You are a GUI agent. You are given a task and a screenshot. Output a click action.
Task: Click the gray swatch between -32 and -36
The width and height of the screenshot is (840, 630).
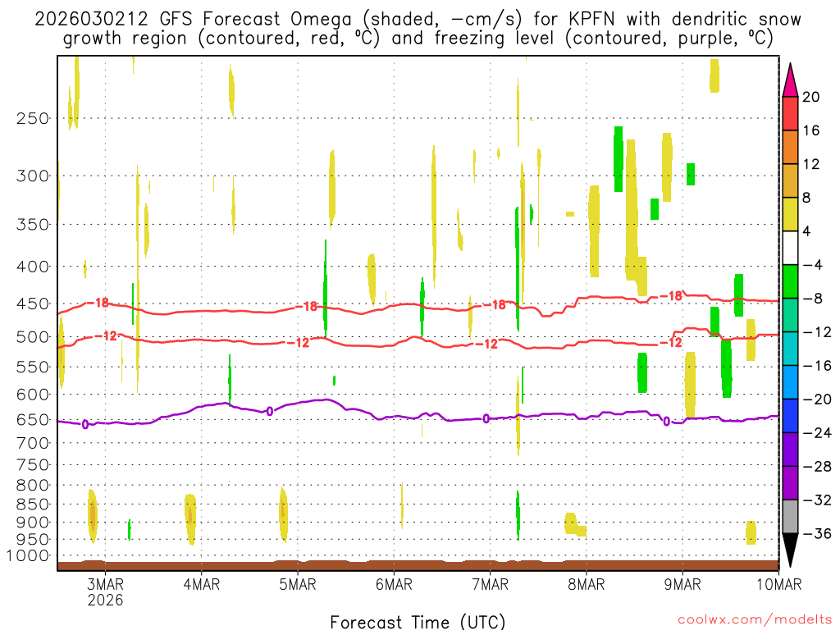click(790, 517)
